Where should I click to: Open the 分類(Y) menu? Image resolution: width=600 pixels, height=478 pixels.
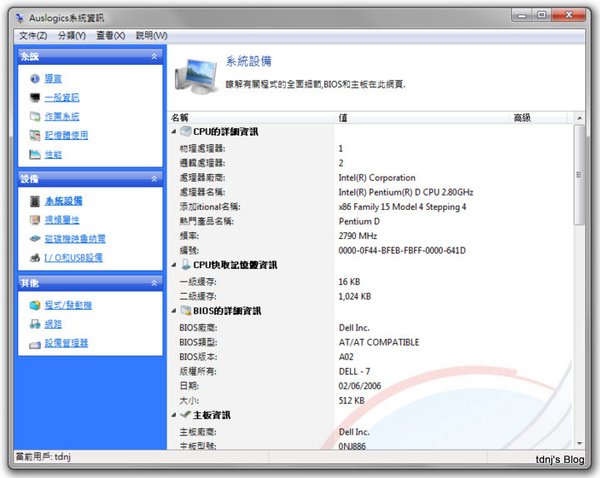72,36
